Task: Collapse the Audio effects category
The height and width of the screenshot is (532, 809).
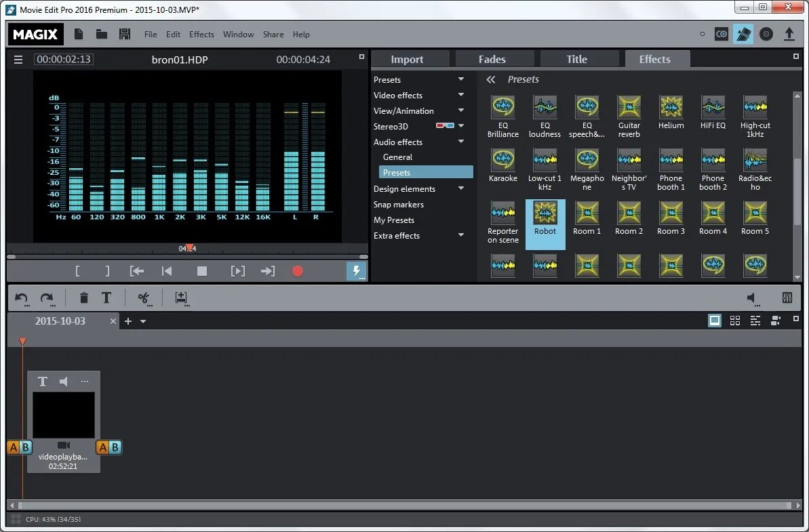Action: tap(460, 141)
